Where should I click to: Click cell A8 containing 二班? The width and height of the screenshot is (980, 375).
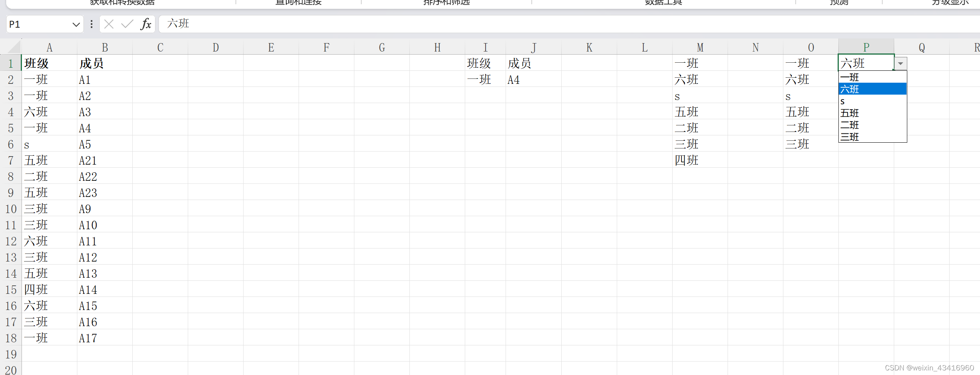pyautogui.click(x=49, y=177)
